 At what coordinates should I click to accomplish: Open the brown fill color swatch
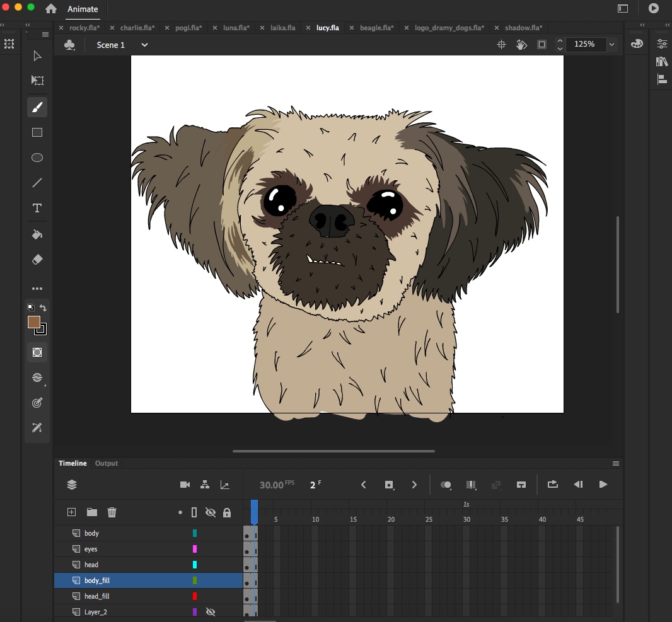click(34, 321)
